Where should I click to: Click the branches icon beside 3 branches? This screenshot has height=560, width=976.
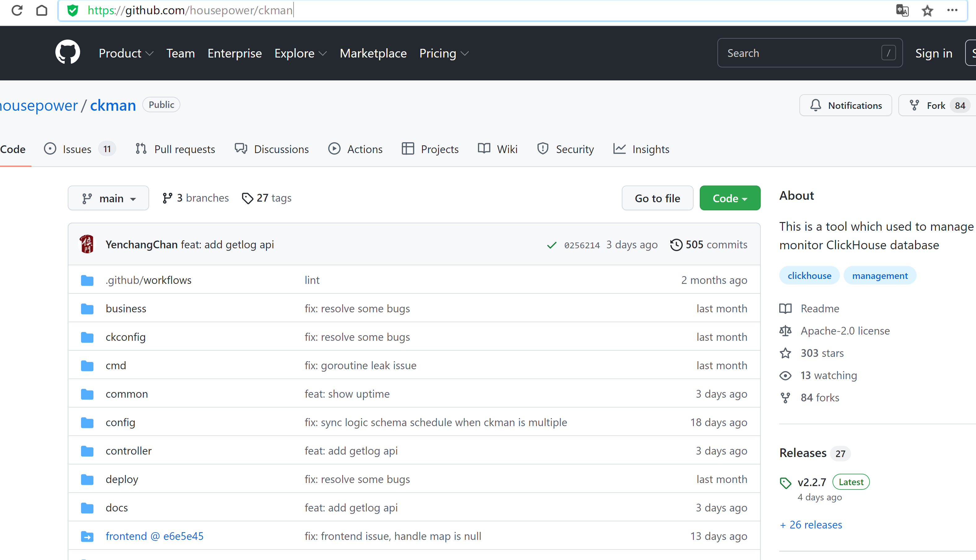tap(167, 198)
